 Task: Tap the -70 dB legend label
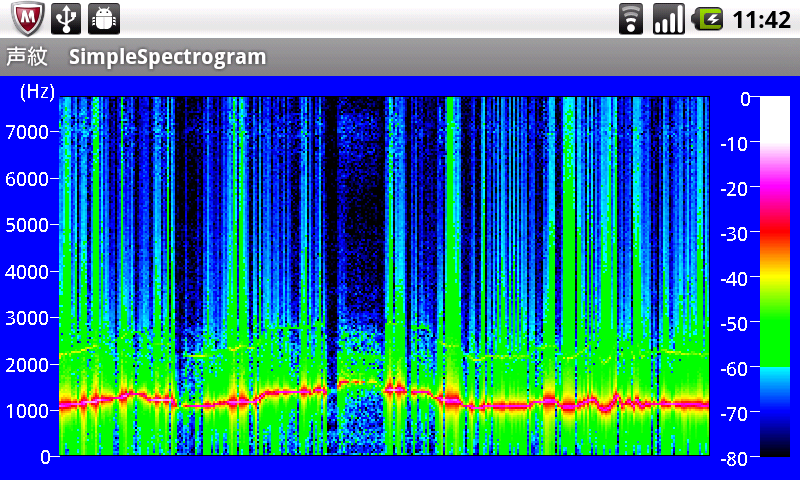pyautogui.click(x=734, y=414)
